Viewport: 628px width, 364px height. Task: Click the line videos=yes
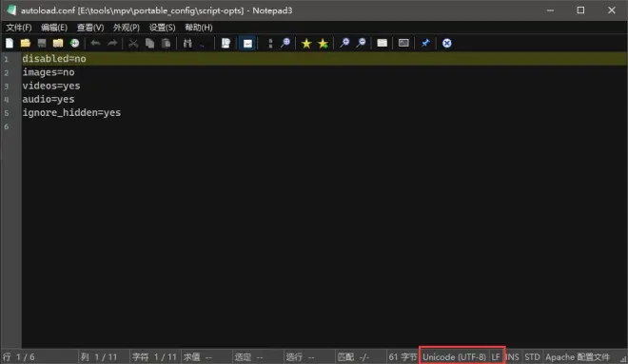[x=51, y=86]
